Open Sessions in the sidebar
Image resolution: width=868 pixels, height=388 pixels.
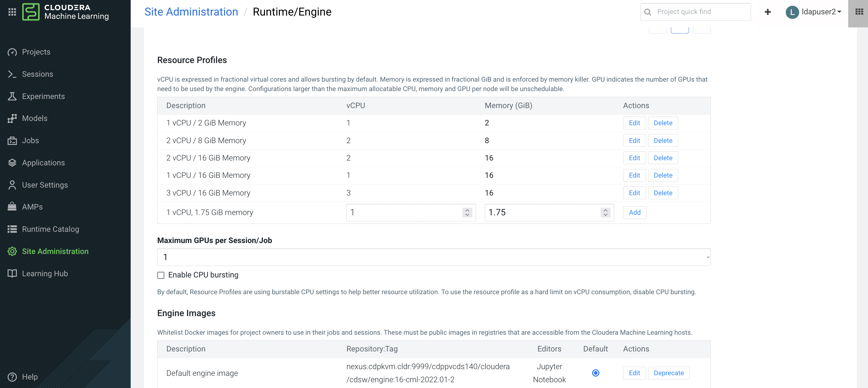point(37,74)
